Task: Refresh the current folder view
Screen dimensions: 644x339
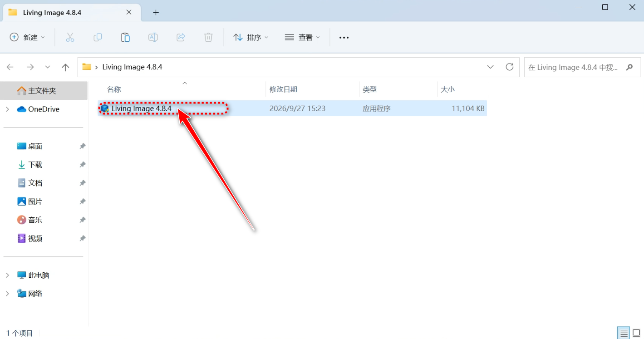Action: click(510, 67)
